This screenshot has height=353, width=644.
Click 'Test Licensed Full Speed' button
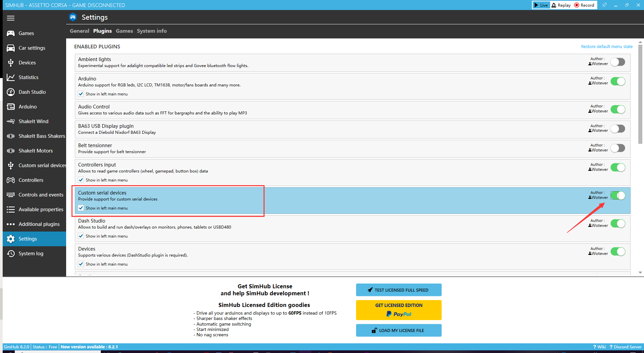coord(398,290)
